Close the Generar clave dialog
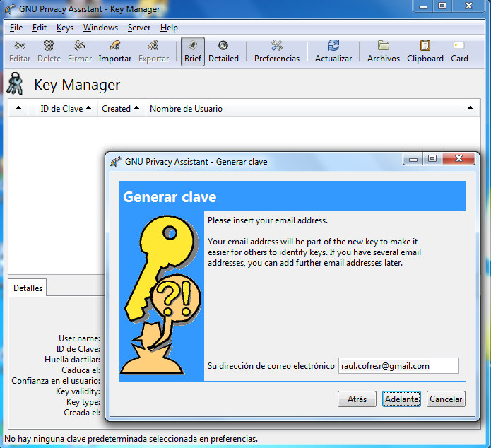The image size is (491, 448). (x=459, y=158)
